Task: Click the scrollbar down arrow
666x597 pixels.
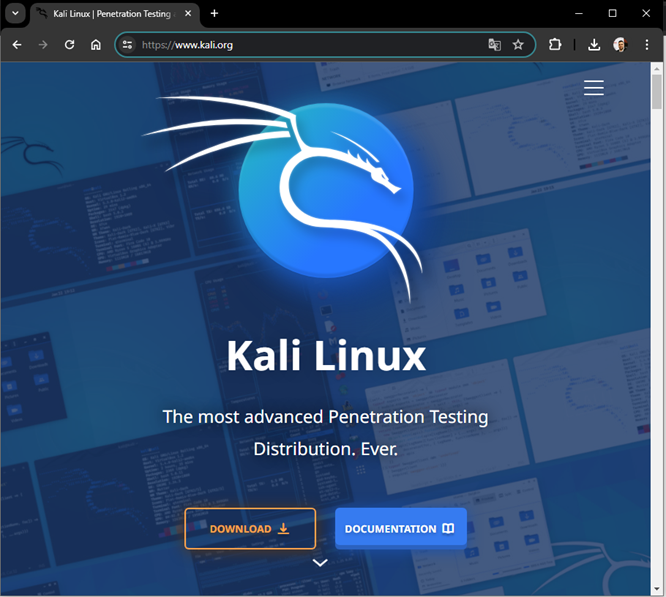Action: (657, 589)
